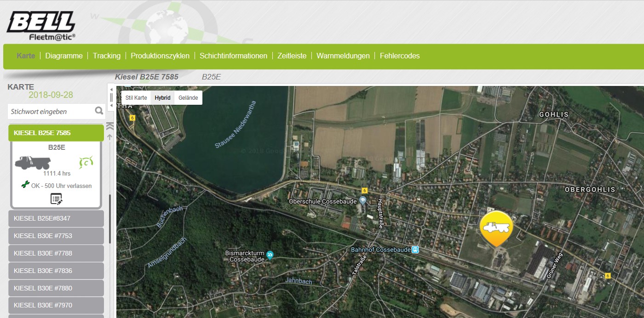Collapse list with double chevron up
Viewport: 644px width, 318px height.
point(110,126)
